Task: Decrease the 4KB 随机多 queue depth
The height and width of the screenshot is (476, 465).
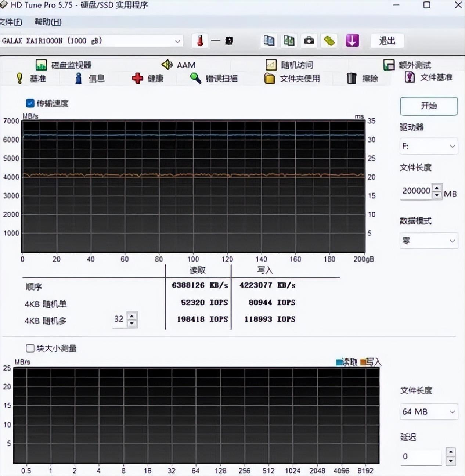Action: coord(132,323)
